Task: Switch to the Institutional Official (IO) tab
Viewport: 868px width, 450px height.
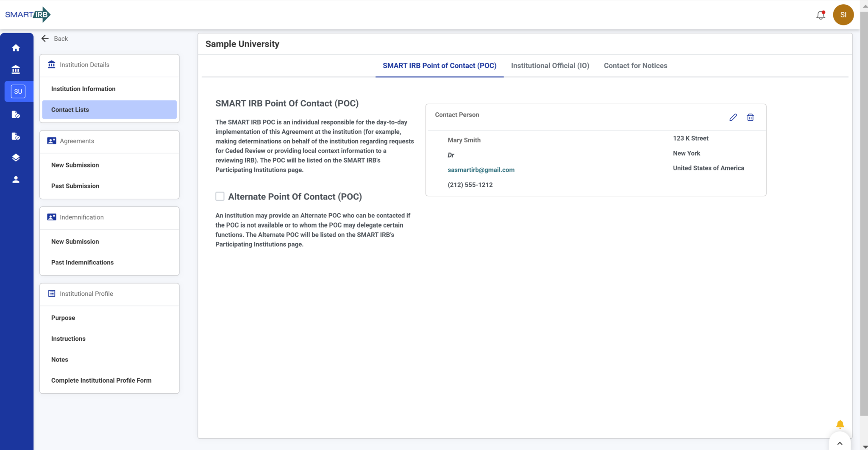Action: (550, 66)
